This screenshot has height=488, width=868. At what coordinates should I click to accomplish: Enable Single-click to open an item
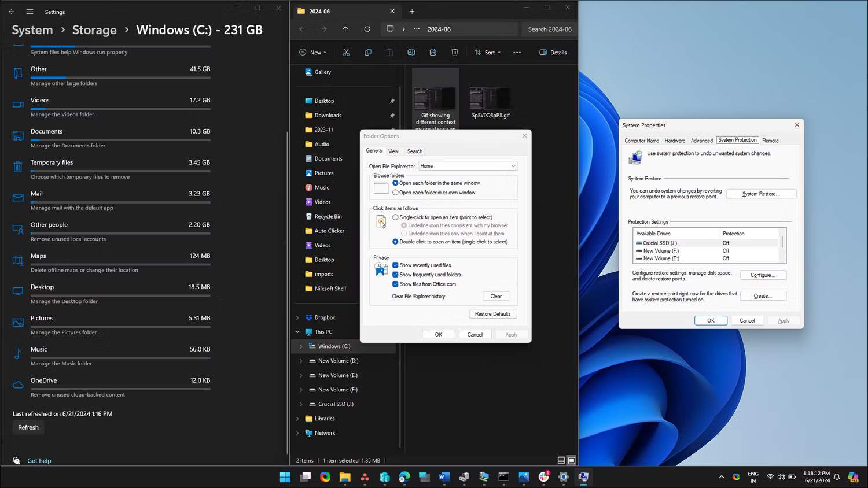pyautogui.click(x=395, y=217)
